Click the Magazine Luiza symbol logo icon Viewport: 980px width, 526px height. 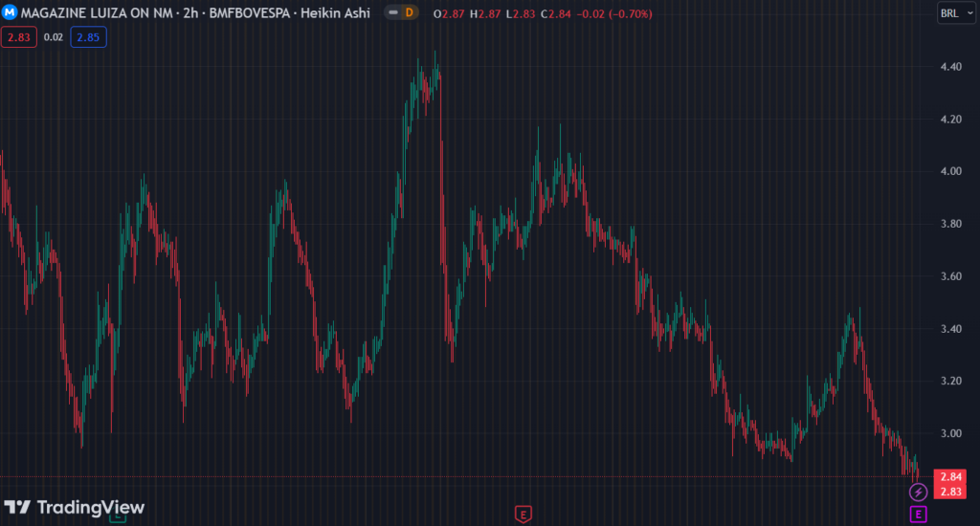pyautogui.click(x=10, y=12)
